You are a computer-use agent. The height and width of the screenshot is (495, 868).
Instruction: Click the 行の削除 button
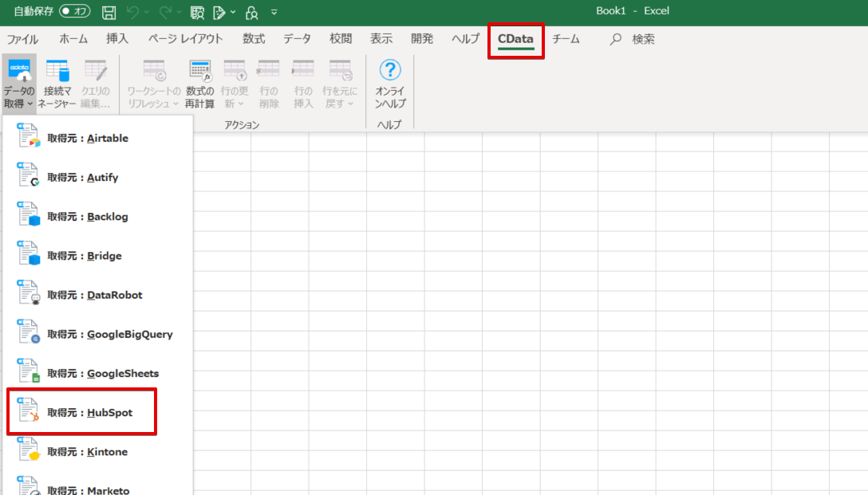(x=269, y=84)
